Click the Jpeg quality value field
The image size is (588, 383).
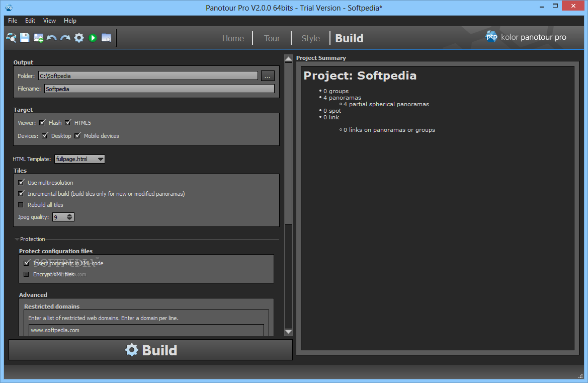(59, 217)
